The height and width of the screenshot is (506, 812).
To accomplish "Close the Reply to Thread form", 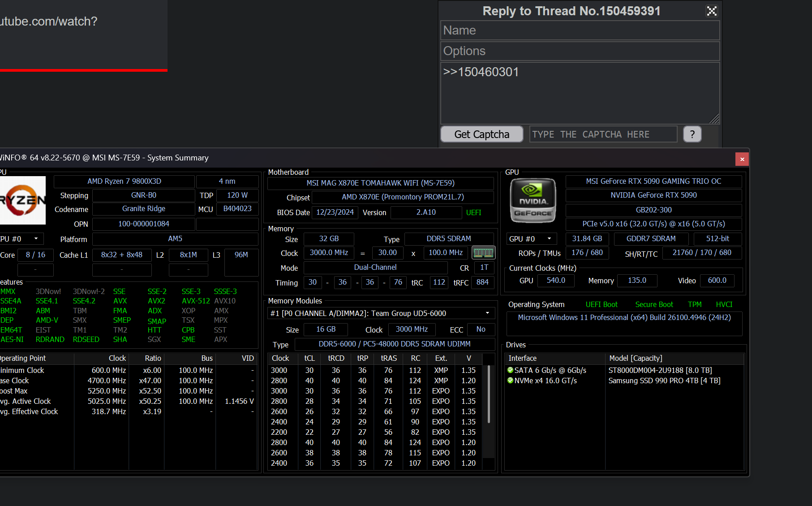I will click(x=712, y=11).
